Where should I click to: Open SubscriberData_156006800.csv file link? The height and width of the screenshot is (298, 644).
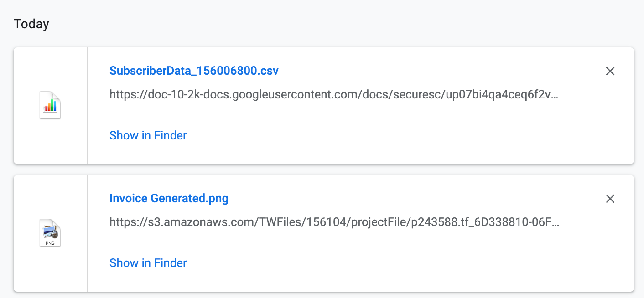[x=194, y=71]
